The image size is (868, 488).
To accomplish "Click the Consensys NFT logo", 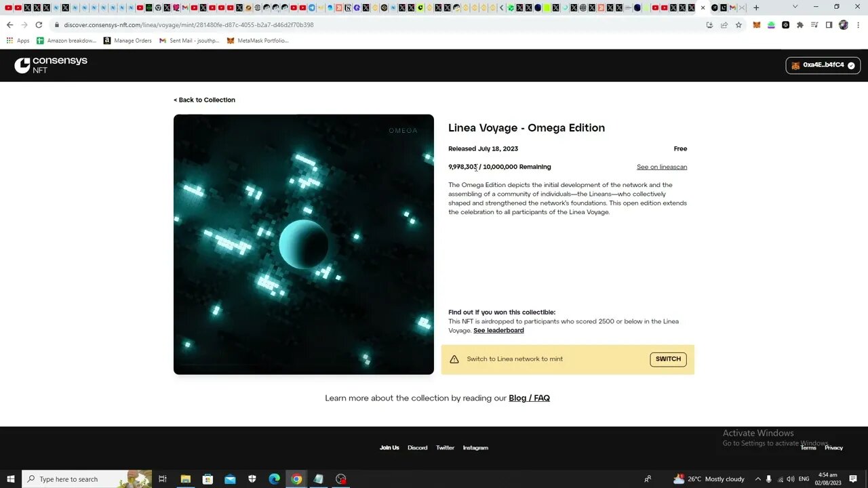I will tap(51, 65).
